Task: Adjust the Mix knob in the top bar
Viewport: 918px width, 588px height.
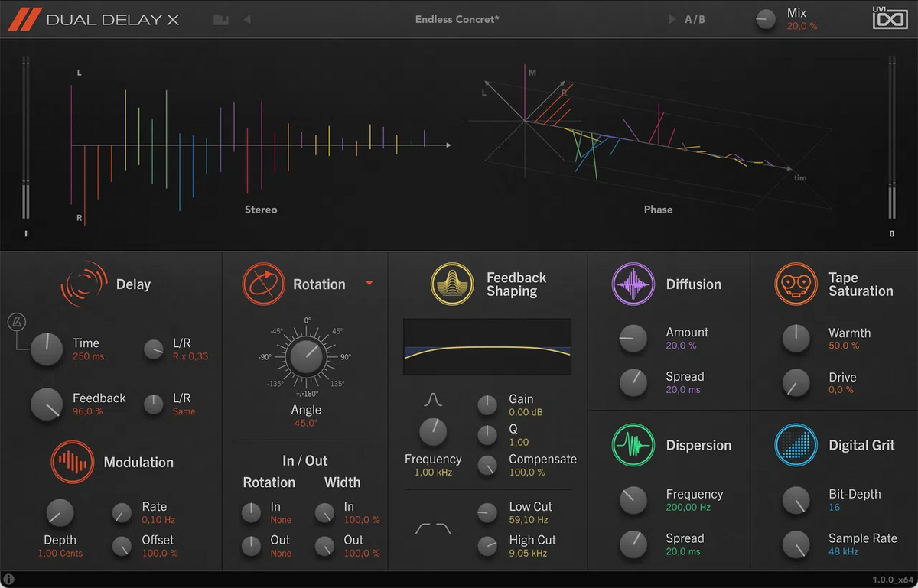Action: 765,19
